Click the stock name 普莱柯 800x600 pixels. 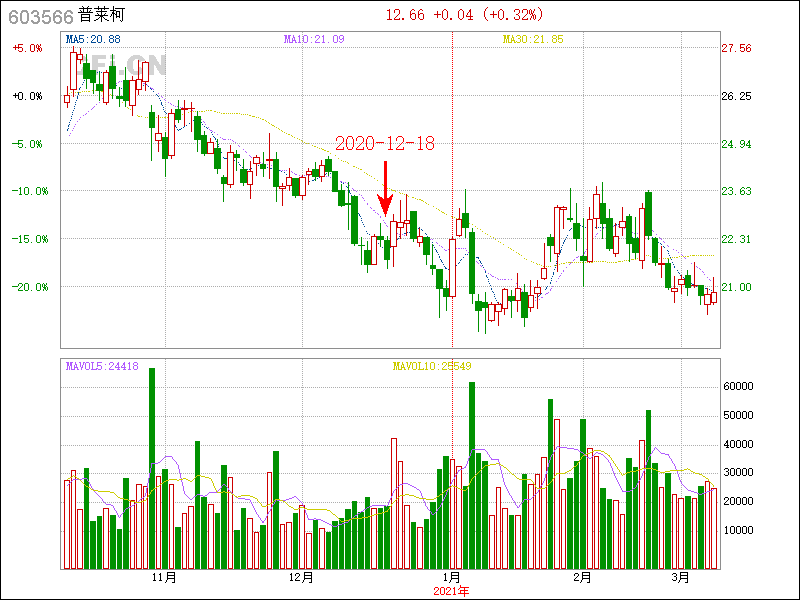(102, 15)
